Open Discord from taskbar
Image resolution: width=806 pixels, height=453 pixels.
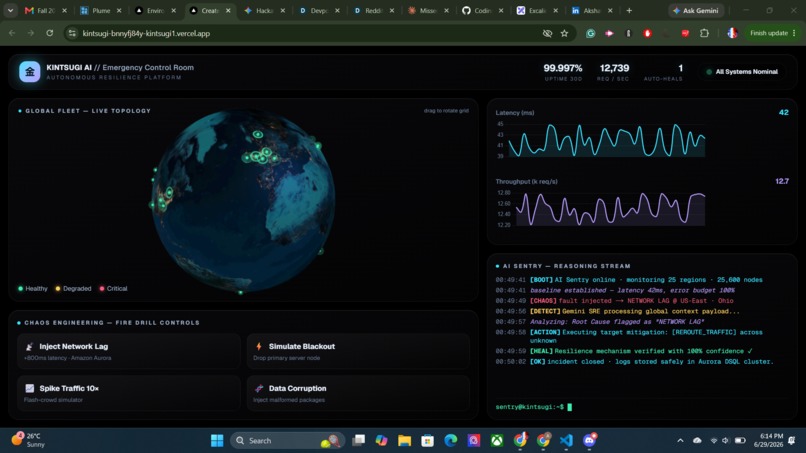click(x=590, y=440)
